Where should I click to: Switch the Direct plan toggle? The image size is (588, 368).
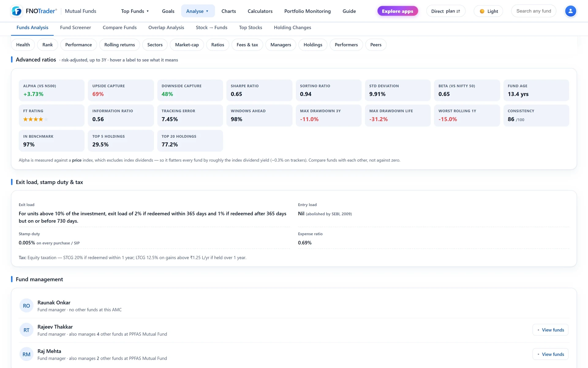(x=446, y=11)
